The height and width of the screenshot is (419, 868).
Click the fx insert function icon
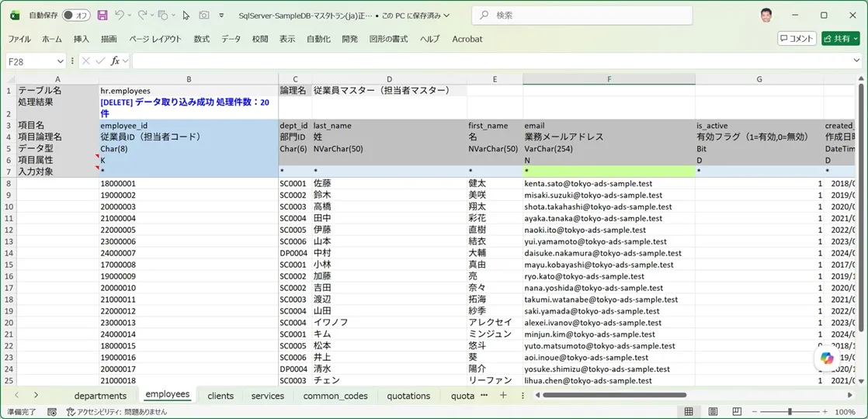tap(115, 61)
